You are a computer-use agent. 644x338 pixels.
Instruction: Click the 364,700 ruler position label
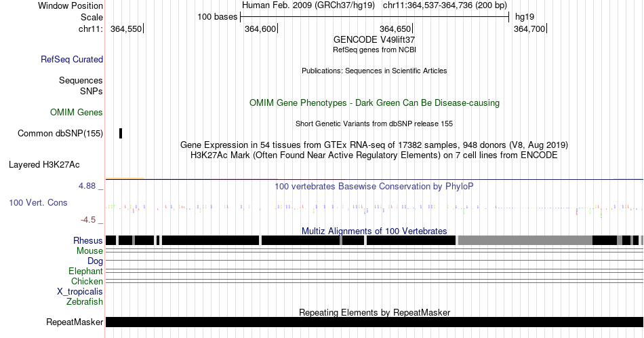click(529, 29)
